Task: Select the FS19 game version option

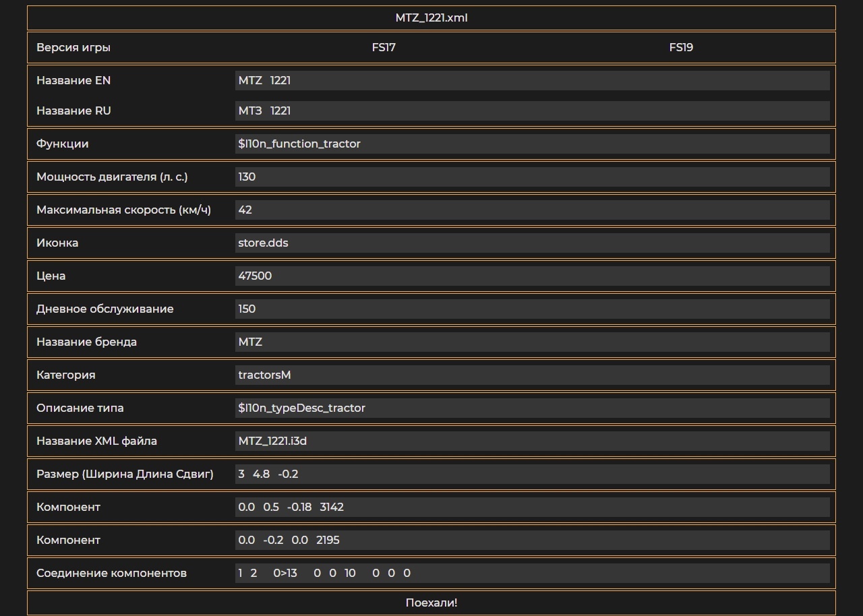Action: tap(681, 47)
